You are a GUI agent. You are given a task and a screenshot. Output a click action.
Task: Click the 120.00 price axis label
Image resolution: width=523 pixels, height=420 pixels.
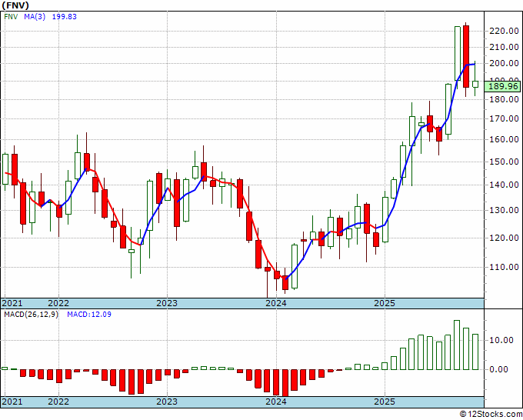coord(504,238)
